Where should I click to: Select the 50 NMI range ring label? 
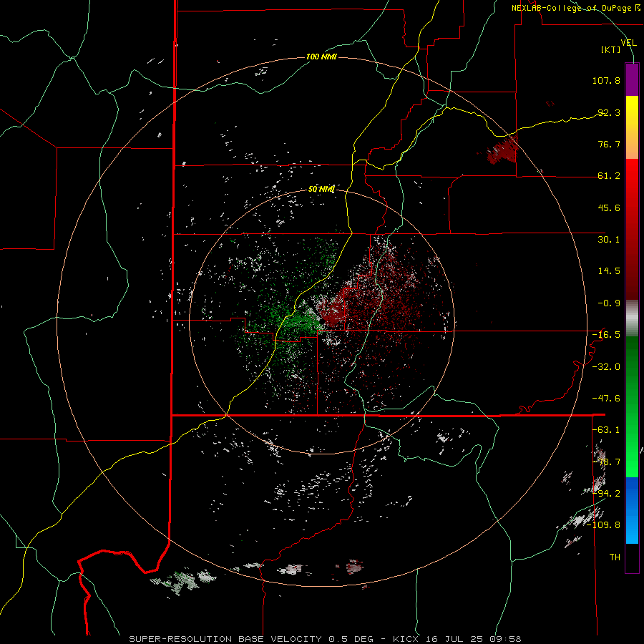tap(321, 190)
